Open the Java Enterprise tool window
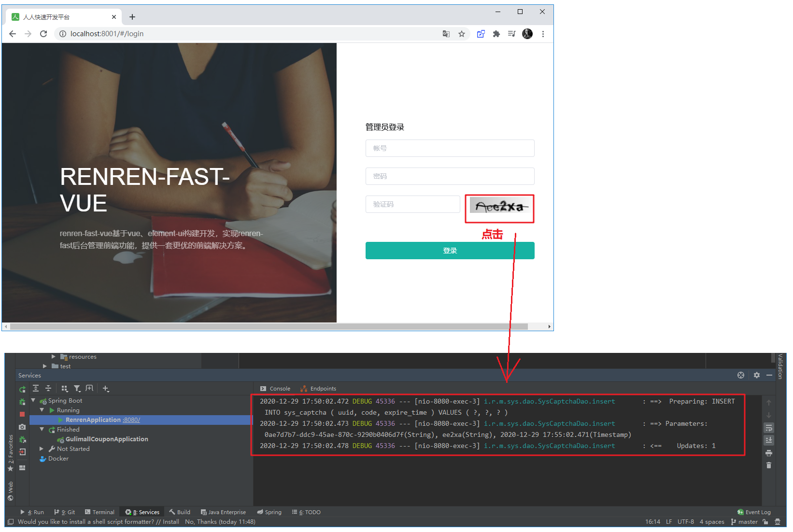This screenshot has width=793, height=532. 223,512
